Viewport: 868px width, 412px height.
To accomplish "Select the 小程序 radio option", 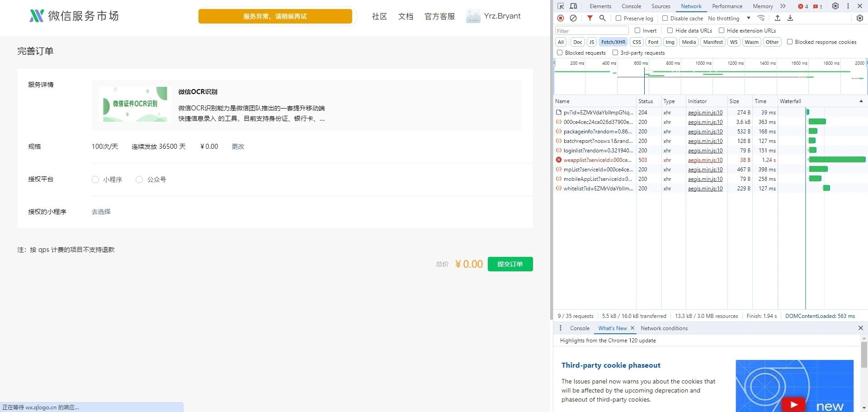I will pos(95,180).
